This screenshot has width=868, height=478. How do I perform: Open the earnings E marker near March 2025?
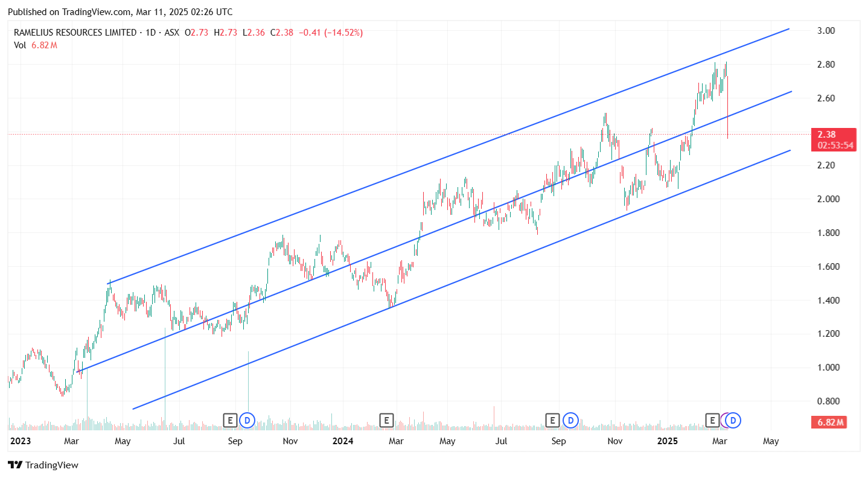712,419
